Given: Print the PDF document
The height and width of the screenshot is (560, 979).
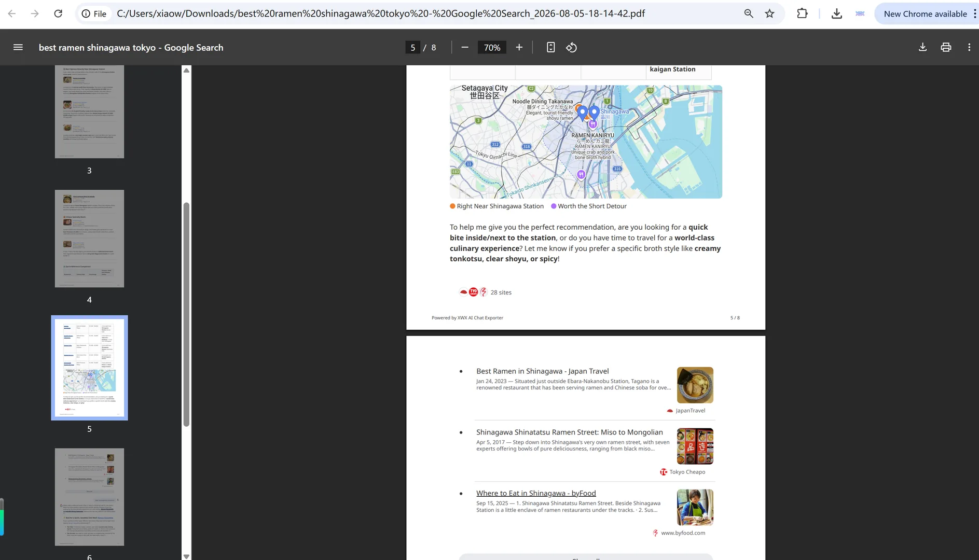Looking at the screenshot, I should point(946,47).
